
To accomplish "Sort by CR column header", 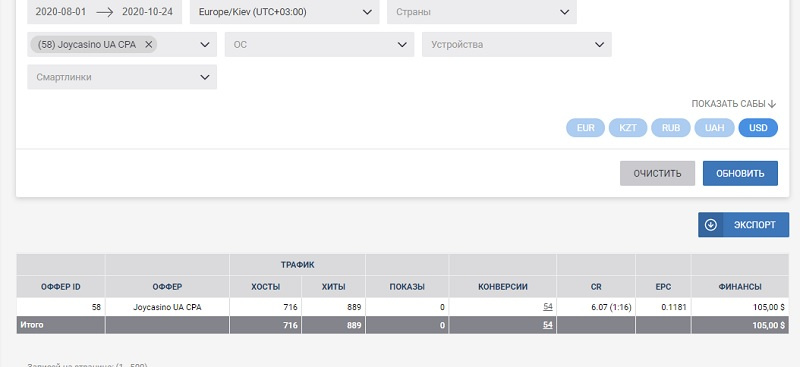I will 596,287.
